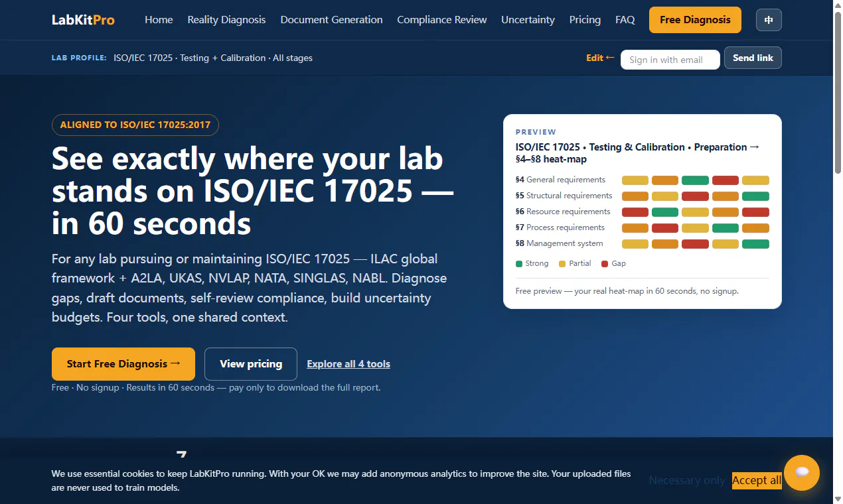Focus the Sign in with email field
This screenshot has height=504, width=843.
(670, 60)
